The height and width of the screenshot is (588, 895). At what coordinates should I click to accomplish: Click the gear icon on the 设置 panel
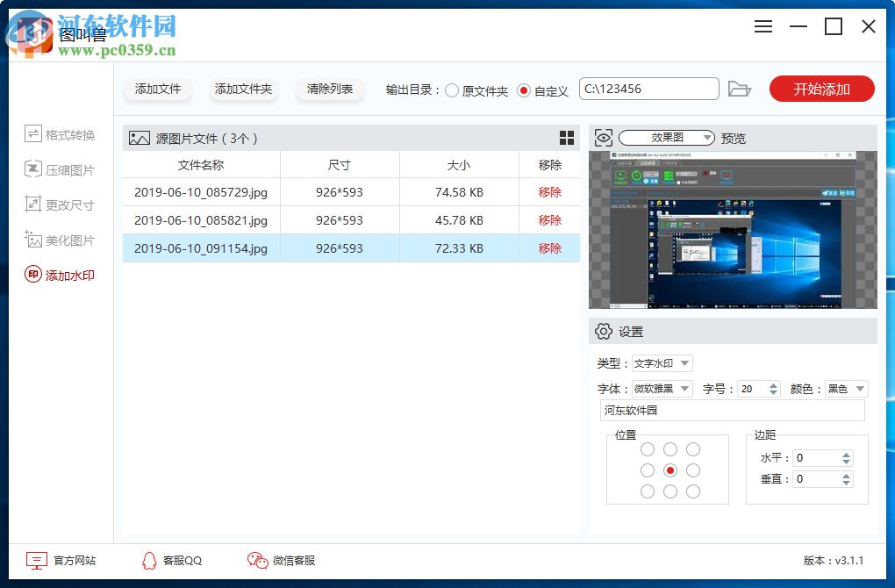[603, 331]
